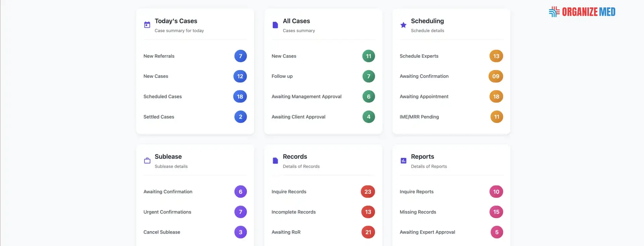Click the calendar icon on Today's Cases card
Screen dimensions: 644x246
(x=147, y=24)
